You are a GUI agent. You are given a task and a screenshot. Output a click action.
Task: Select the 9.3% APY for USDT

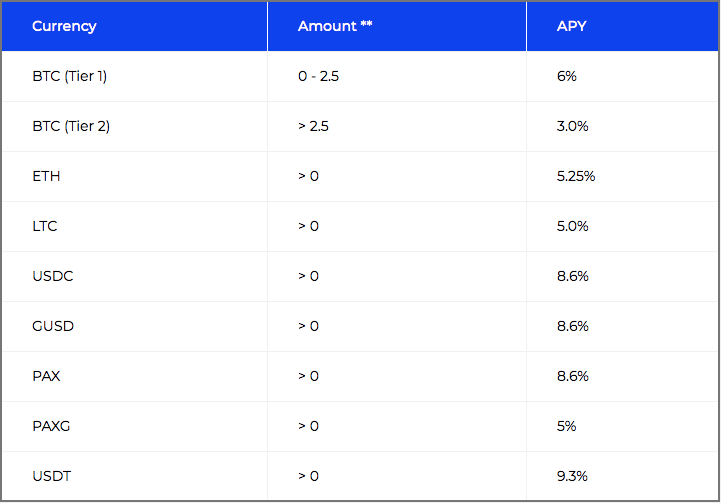click(572, 476)
